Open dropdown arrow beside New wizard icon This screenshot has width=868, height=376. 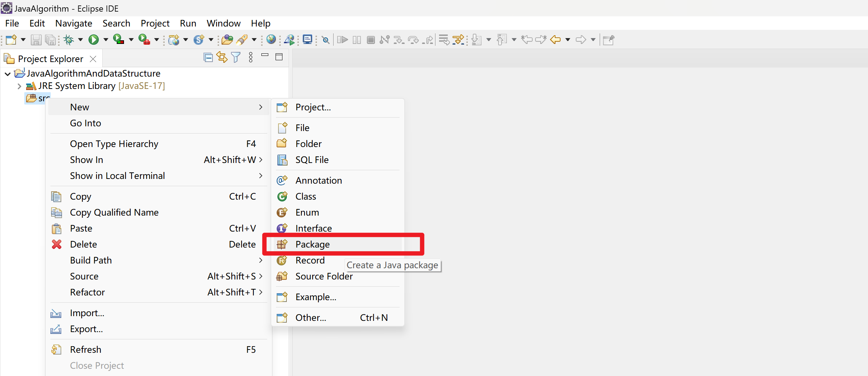click(23, 40)
